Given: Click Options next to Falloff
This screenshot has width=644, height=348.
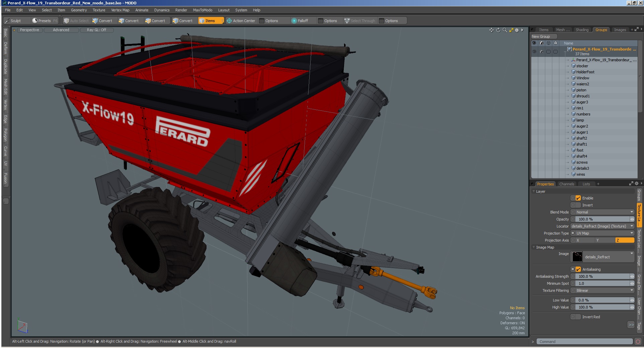Looking at the screenshot, I should pos(330,21).
